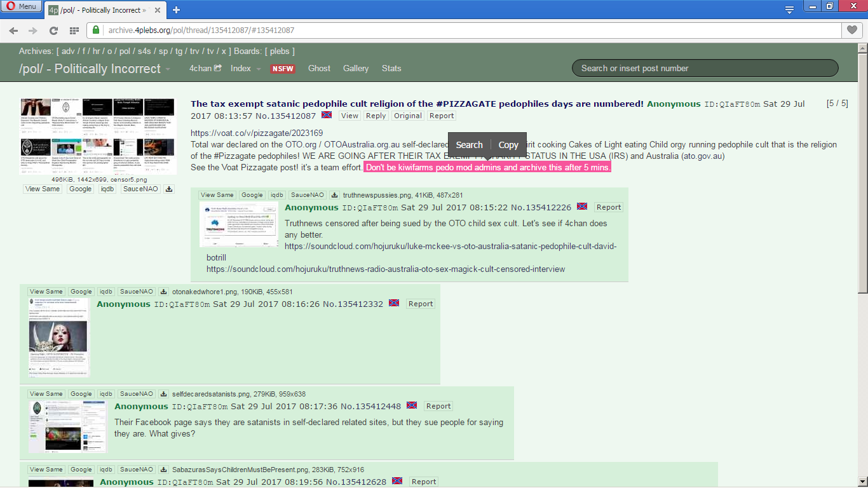Report post 135412628
Image resolution: width=868 pixels, height=488 pixels.
[424, 482]
